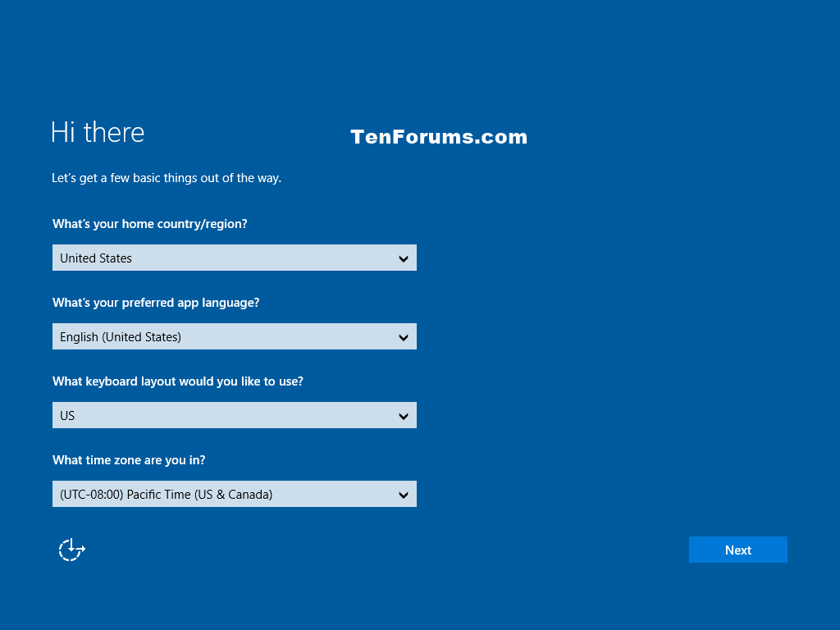
Task: Click the 'Hi there' heading
Action: [98, 132]
